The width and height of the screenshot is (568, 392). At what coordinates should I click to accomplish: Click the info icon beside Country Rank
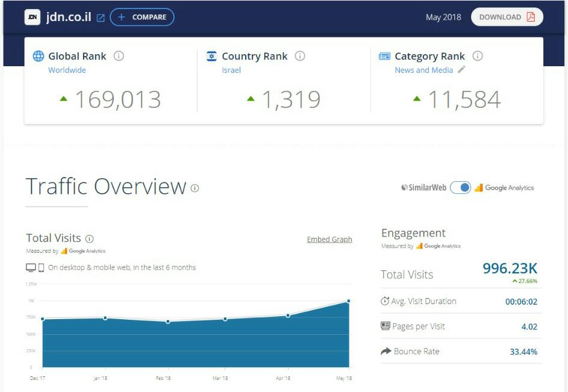coord(300,56)
